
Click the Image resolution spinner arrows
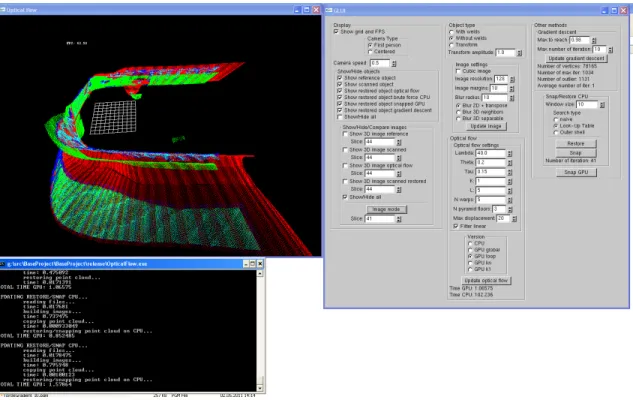coord(512,79)
